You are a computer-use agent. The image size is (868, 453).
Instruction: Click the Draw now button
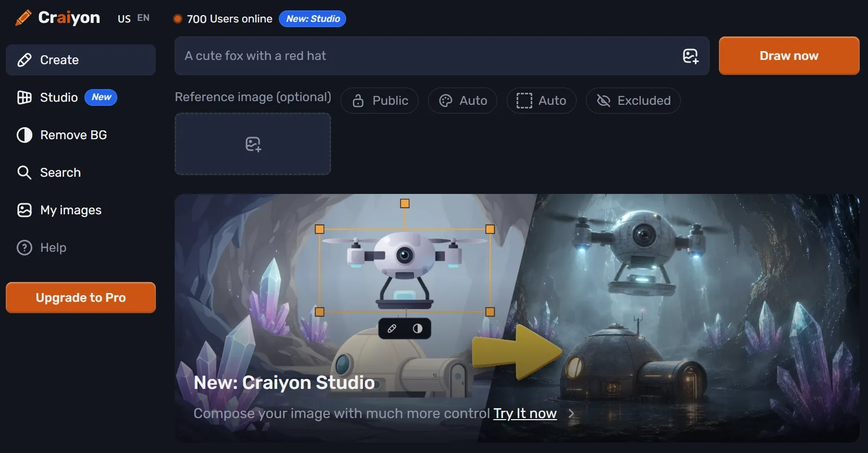pyautogui.click(x=789, y=56)
